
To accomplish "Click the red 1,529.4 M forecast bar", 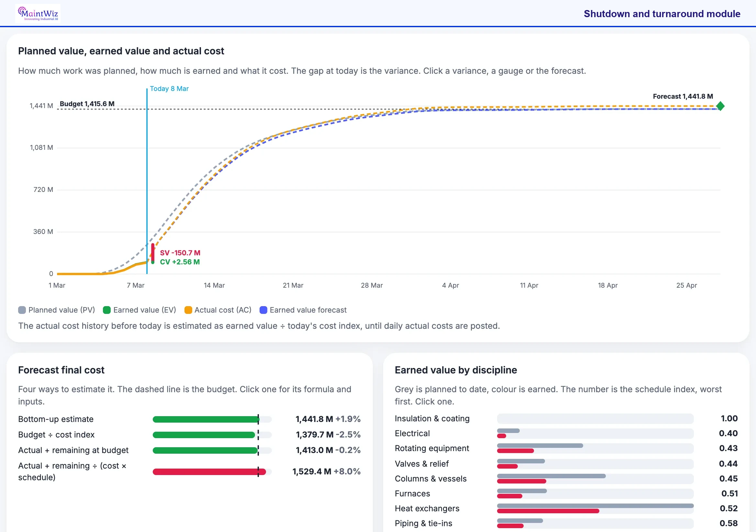I will click(209, 472).
